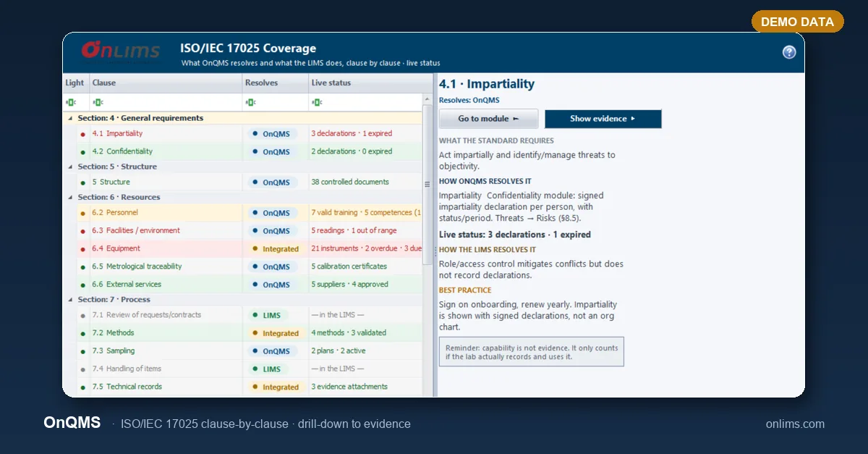Sort by the Clause column header

(166, 83)
